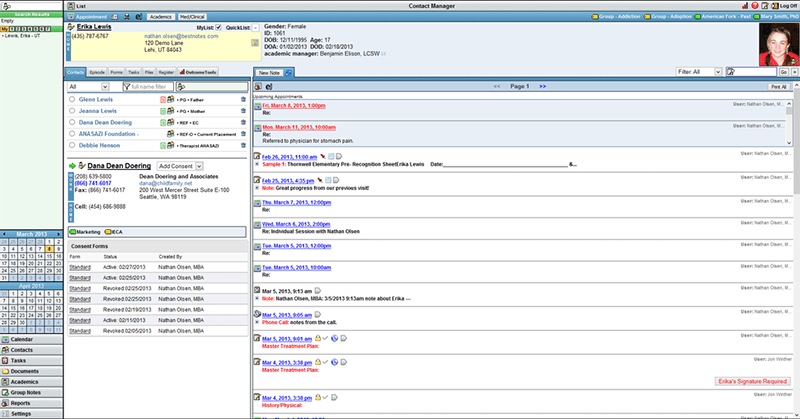This screenshot has width=800, height=419.
Task: Click the Group Notes sidebar icon
Action: tap(6, 391)
